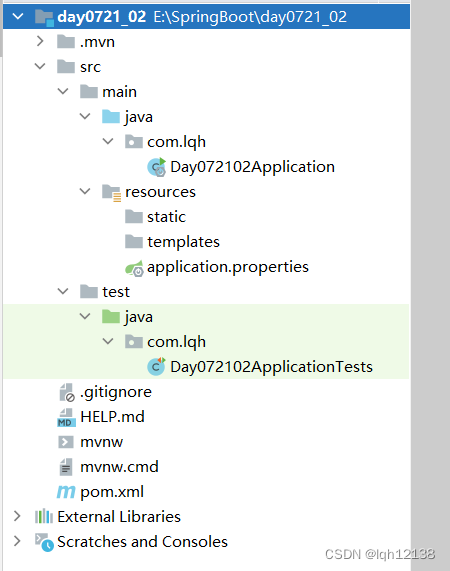450x571 pixels.
Task: Select the com.lqh package label under main
Action: click(x=176, y=142)
